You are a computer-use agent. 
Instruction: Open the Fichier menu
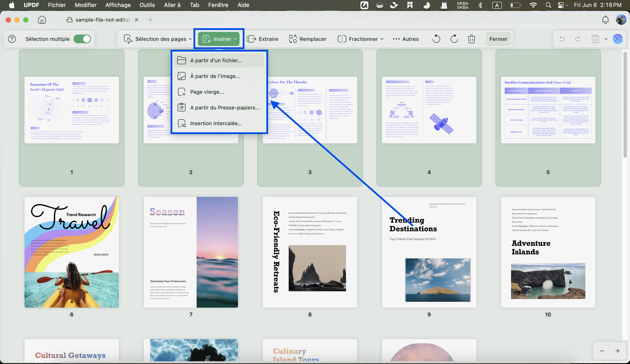57,5
